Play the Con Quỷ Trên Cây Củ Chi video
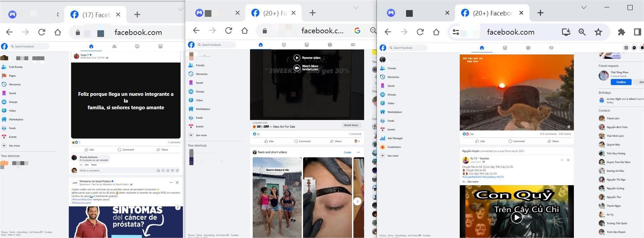The image size is (644, 238). [516, 217]
